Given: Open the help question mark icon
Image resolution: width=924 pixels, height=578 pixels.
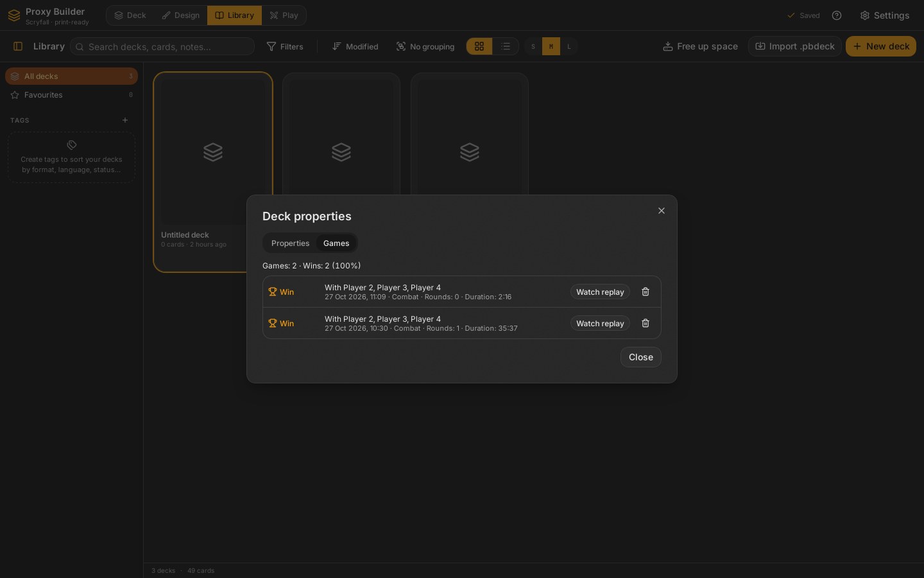Looking at the screenshot, I should pyautogui.click(x=837, y=15).
